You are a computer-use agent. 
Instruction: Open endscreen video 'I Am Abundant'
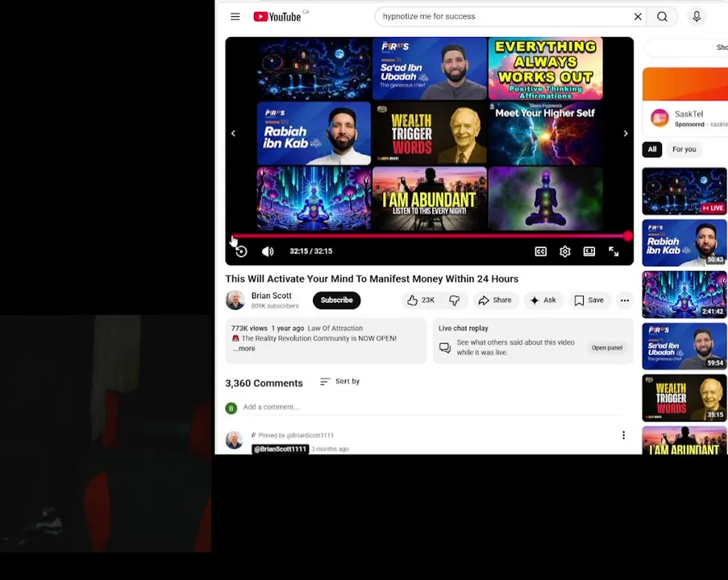(x=430, y=199)
